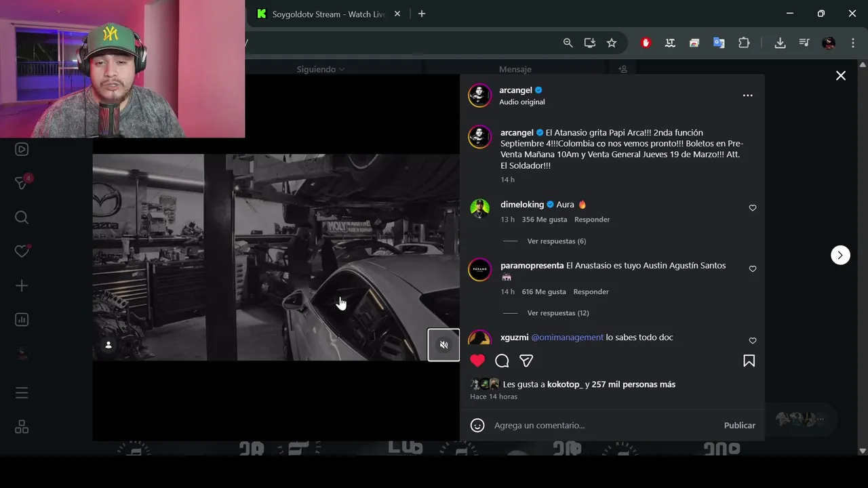Viewport: 868px width, 488px height.
Task: View 356 Me gusta on dimeloking comment
Action: pos(544,220)
